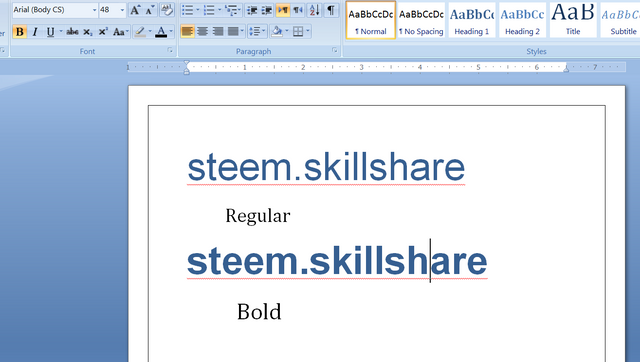640x362 pixels.
Task: Open highlight color dropdown arrow
Action: coord(150,32)
